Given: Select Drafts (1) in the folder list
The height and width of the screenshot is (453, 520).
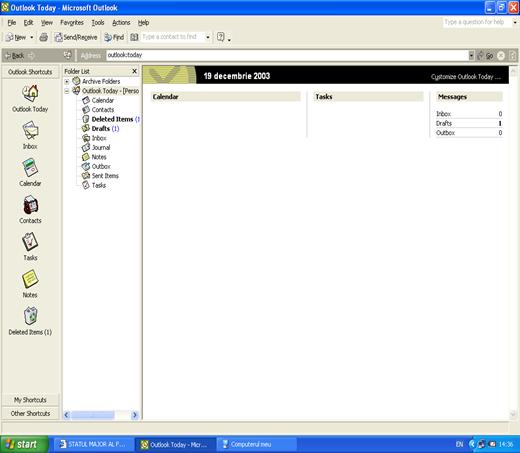Looking at the screenshot, I should tap(105, 128).
